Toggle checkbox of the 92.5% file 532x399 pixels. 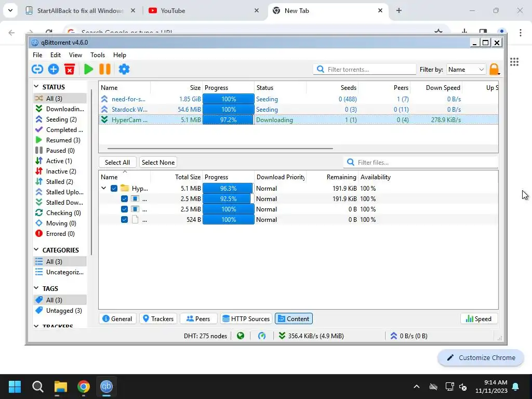coord(124,199)
